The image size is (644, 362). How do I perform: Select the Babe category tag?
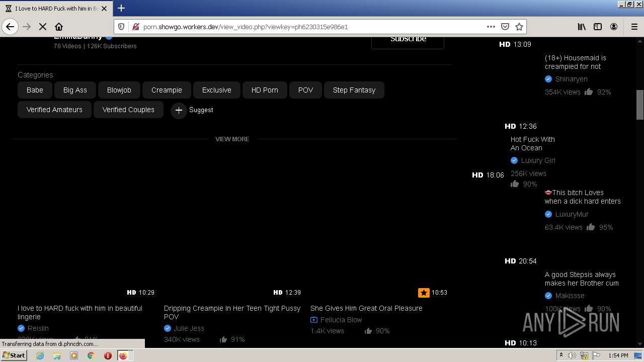tap(35, 90)
